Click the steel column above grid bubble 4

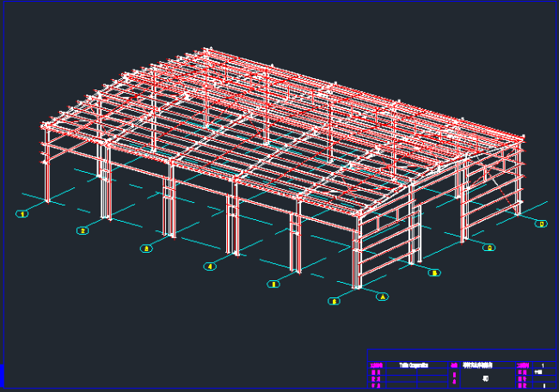pos(233,225)
